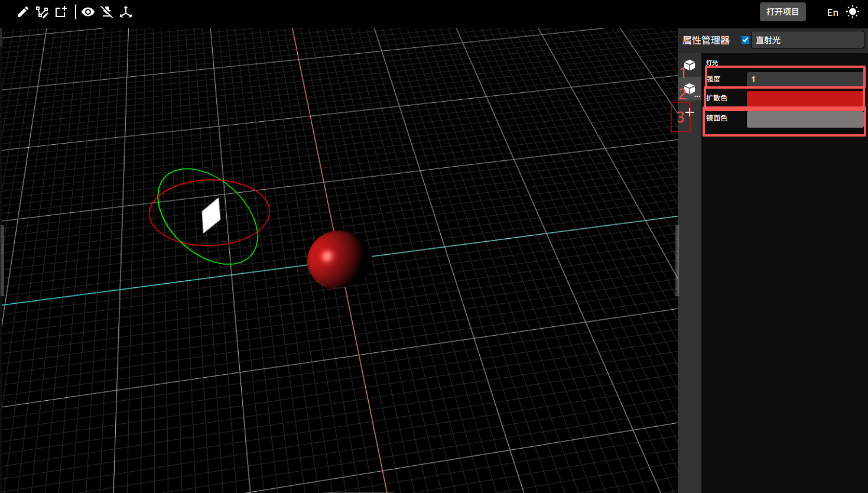Click the green rotation ring around the light

point(189,170)
